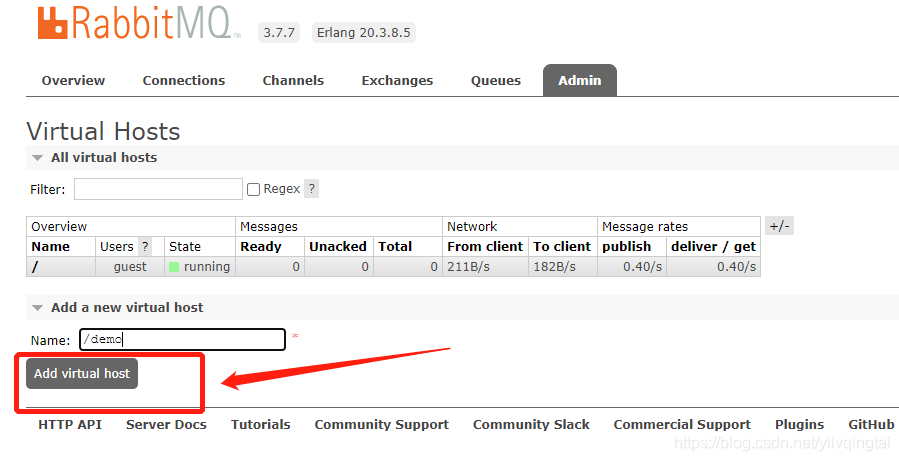
Task: Click the Add virtual host button
Action: [x=82, y=373]
